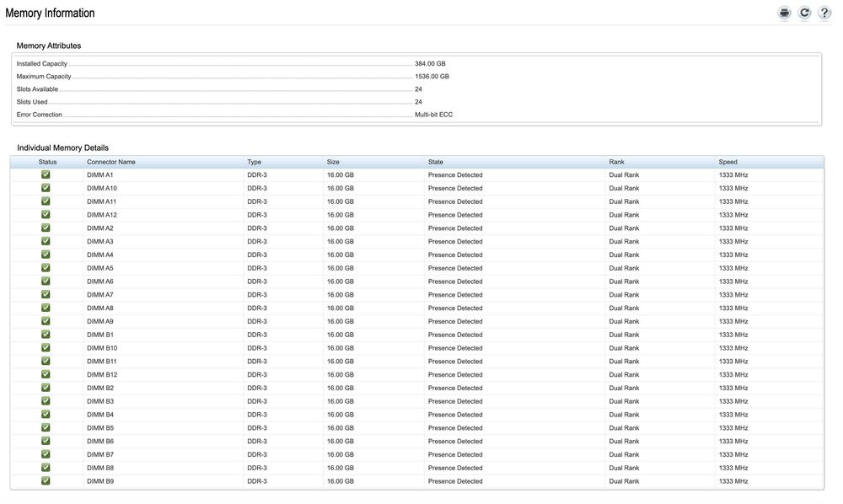This screenshot has height=504, width=843.
Task: Click the Individual Memory Details heading
Action: pos(63,147)
